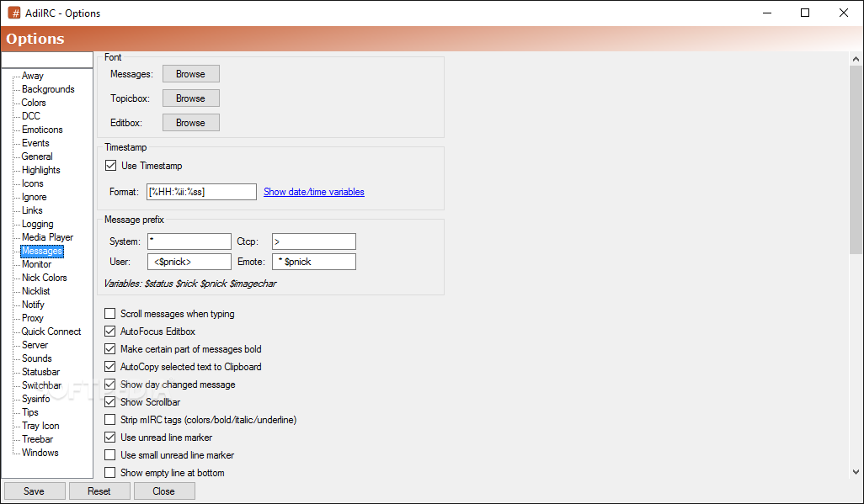Screen dimensions: 864x504
Task: Select Sysinfo in the tree
Action: click(x=36, y=399)
